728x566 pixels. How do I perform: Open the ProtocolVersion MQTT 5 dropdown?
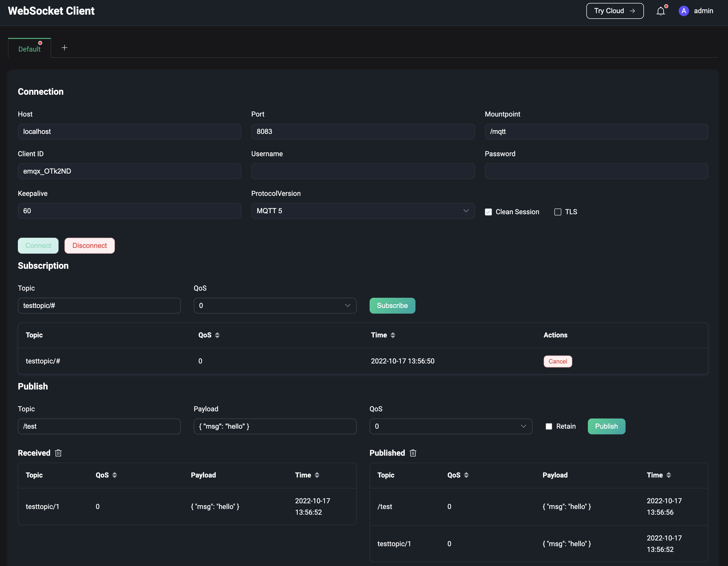pyautogui.click(x=363, y=211)
